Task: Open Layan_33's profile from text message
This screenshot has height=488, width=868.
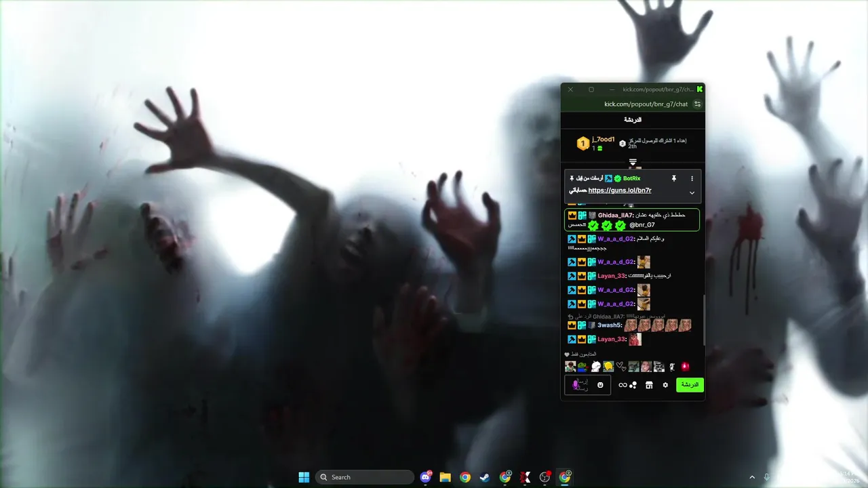Action: (x=611, y=276)
